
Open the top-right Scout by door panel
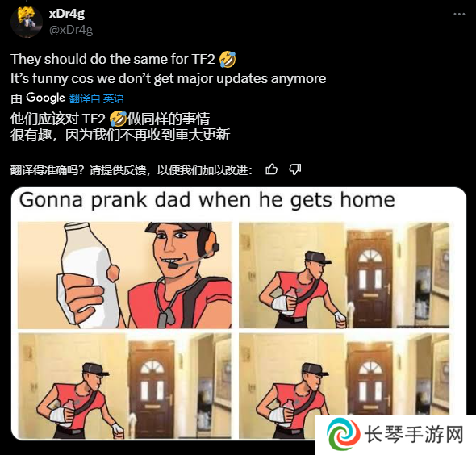[344, 275]
